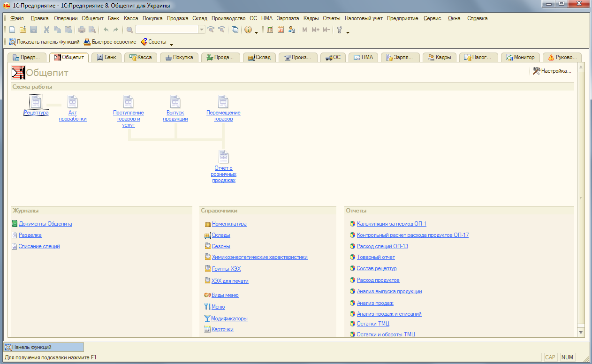This screenshot has width=592, height=364.
Task: Open the Разделка journal link
Action: 30,235
